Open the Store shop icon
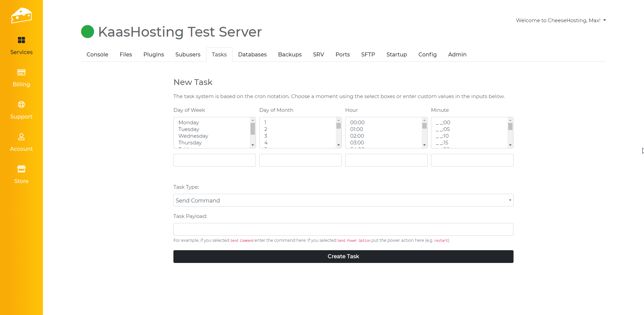The height and width of the screenshot is (315, 644). tap(21, 169)
